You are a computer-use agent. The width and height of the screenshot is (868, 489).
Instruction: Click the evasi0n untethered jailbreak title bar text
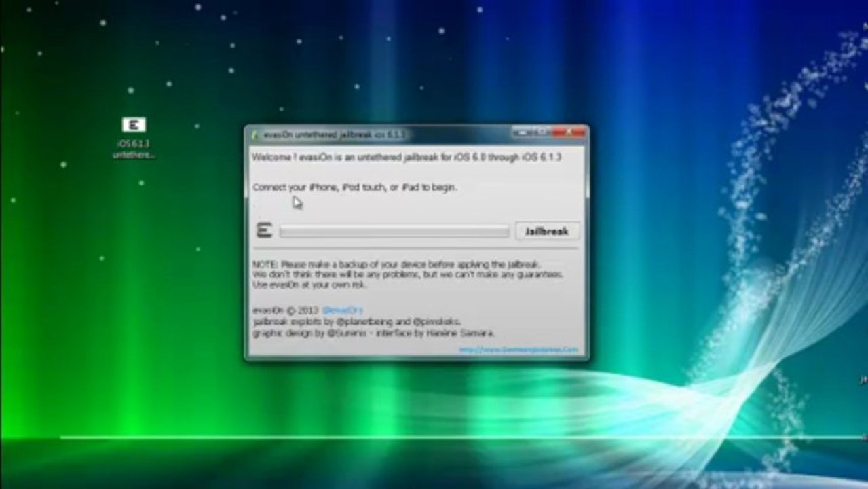coord(334,134)
